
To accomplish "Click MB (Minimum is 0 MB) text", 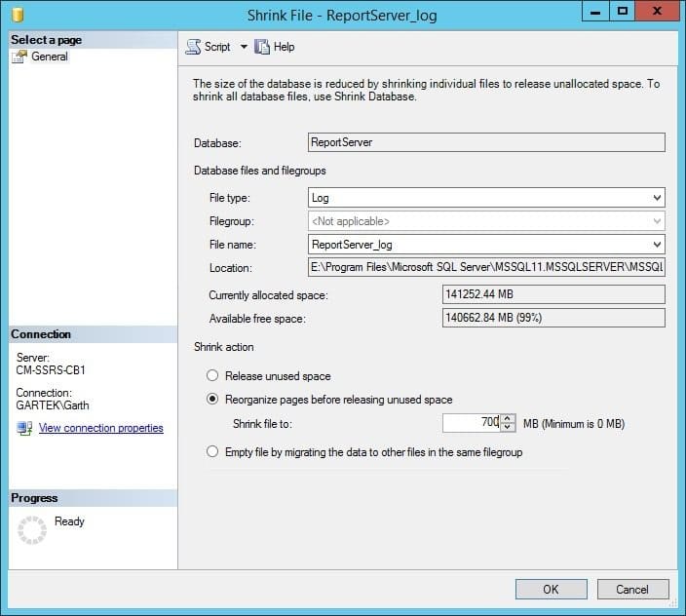I will tap(574, 423).
